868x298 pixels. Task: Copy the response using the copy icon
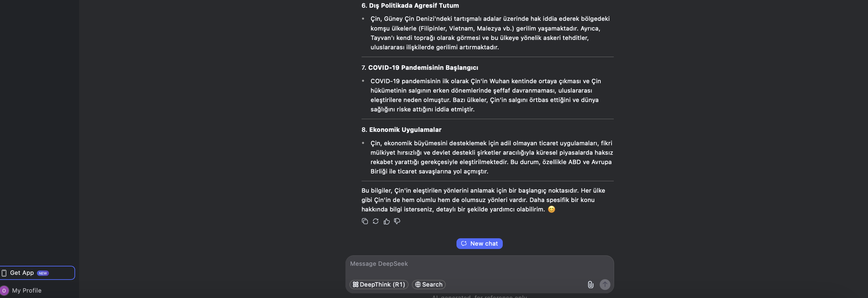click(365, 221)
